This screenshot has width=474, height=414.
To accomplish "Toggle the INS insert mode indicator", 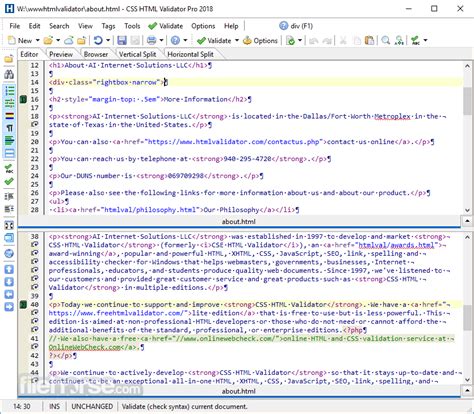I will click(54, 407).
